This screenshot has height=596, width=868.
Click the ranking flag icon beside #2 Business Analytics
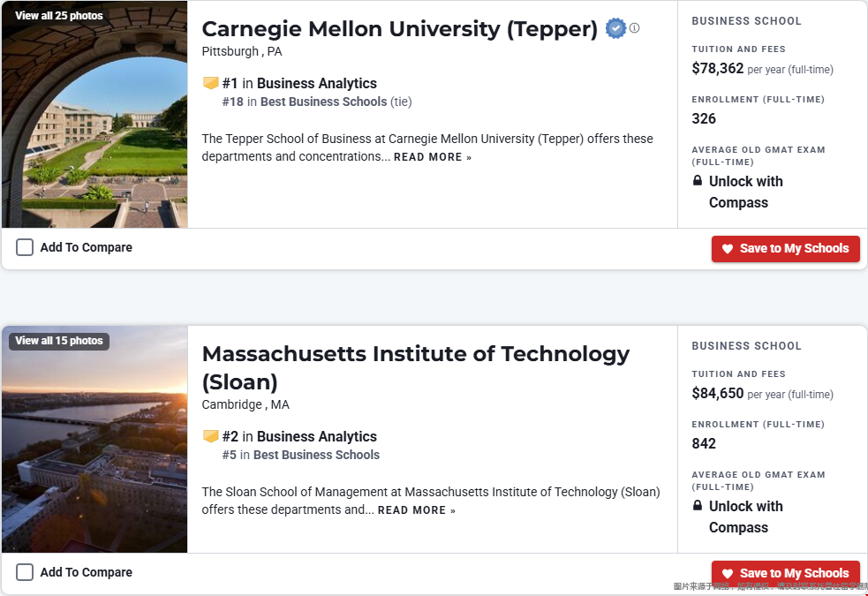click(x=210, y=436)
